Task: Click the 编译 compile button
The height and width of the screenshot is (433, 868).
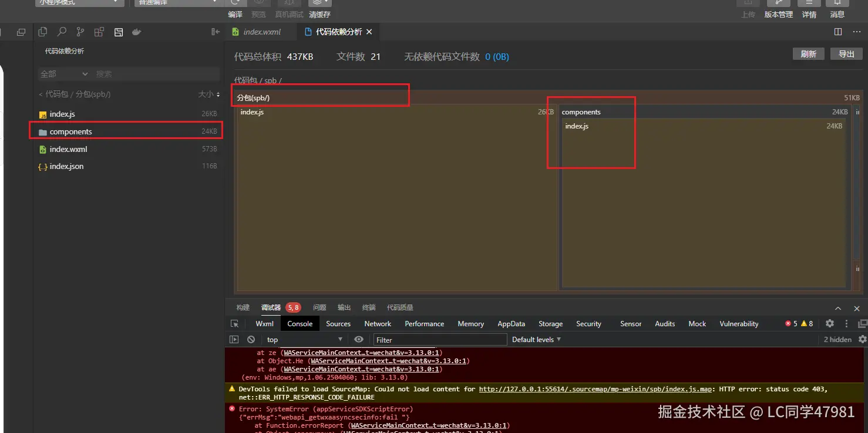Action: [x=235, y=14]
